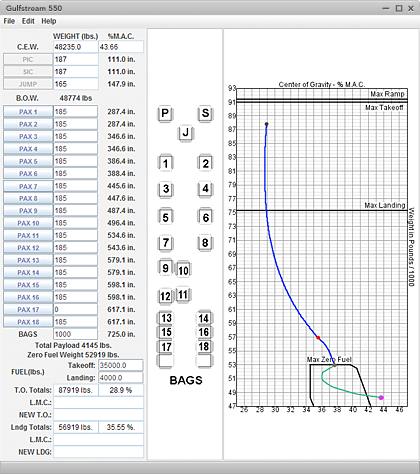Click the PAX 17 button
Screen dimensions: 420x474
28,309
